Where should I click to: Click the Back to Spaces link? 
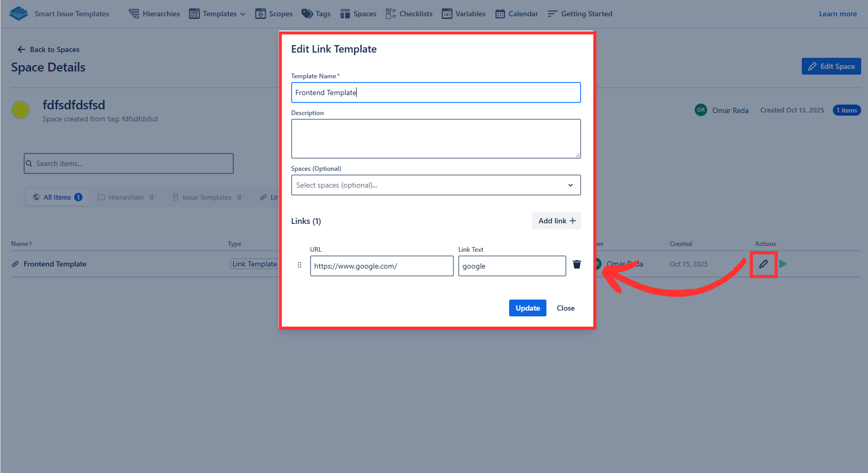coord(48,49)
